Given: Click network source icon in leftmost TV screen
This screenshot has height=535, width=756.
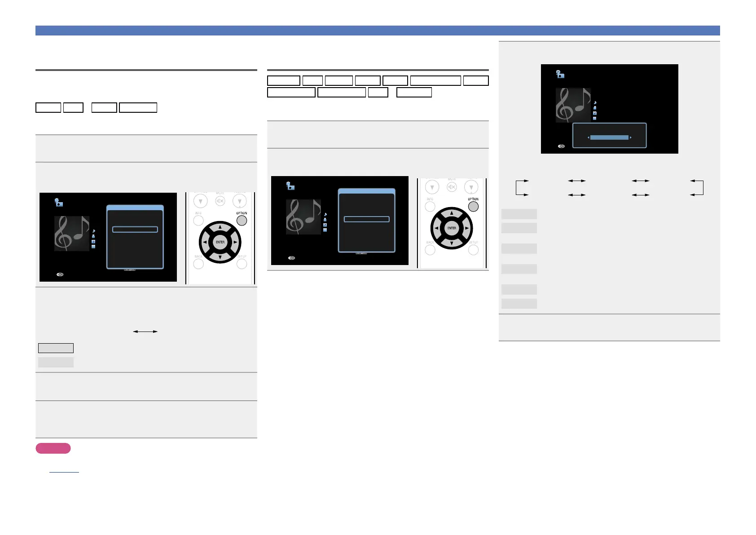Looking at the screenshot, I should click(x=58, y=203).
